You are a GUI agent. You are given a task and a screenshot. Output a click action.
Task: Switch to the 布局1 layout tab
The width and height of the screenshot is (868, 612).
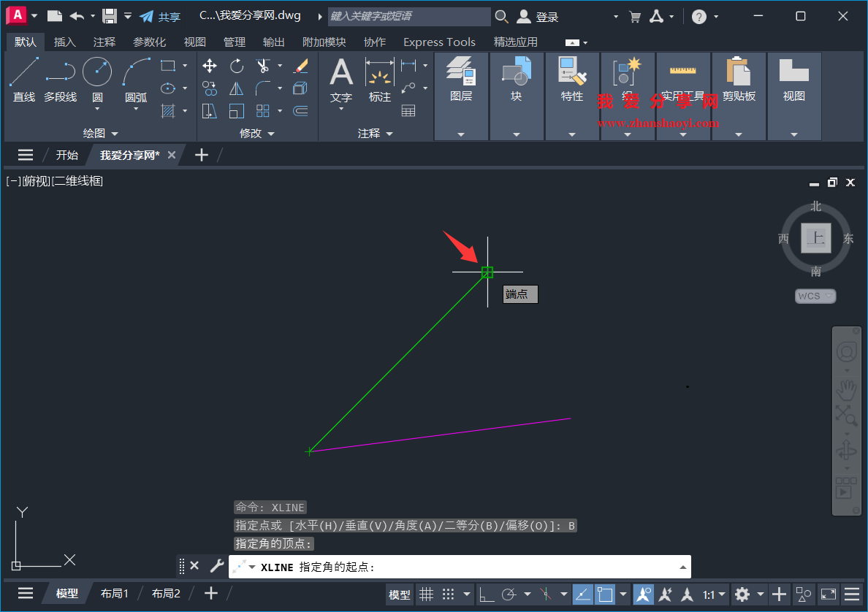114,593
